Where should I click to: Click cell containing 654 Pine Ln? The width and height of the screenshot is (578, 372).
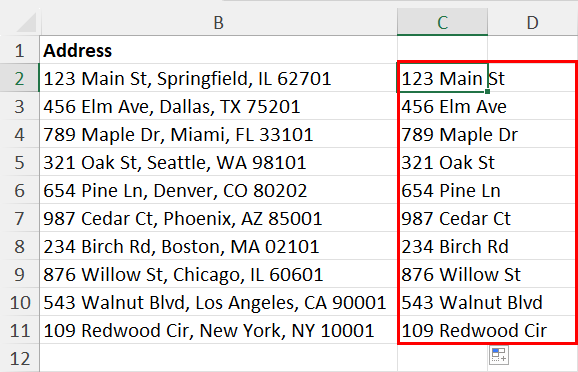pyautogui.click(x=442, y=190)
